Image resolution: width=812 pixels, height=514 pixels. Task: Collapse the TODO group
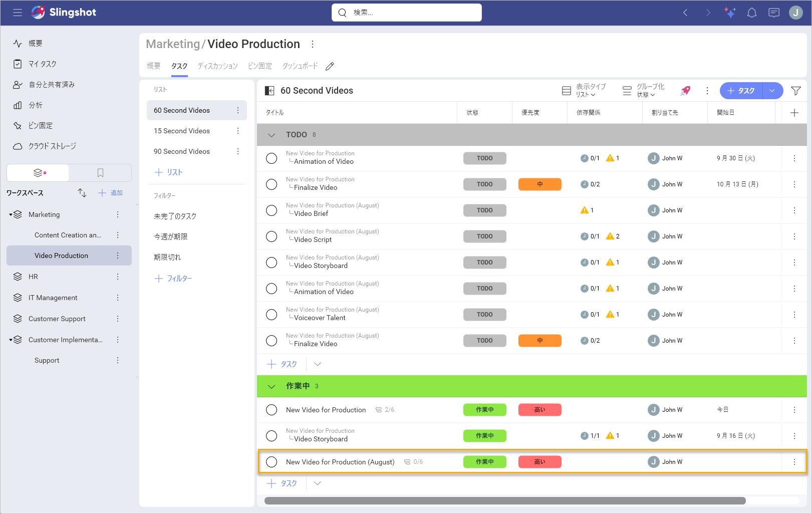(272, 135)
